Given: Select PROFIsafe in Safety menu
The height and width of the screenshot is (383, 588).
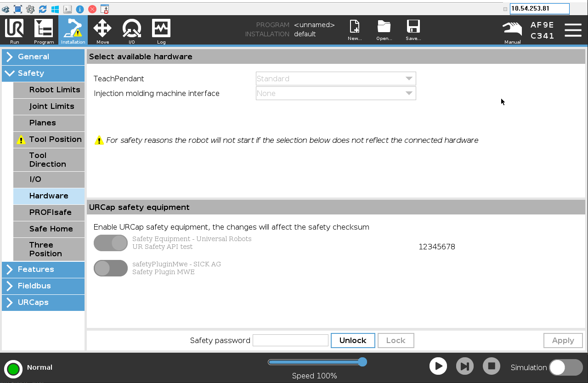Looking at the screenshot, I should pyautogui.click(x=49, y=212).
